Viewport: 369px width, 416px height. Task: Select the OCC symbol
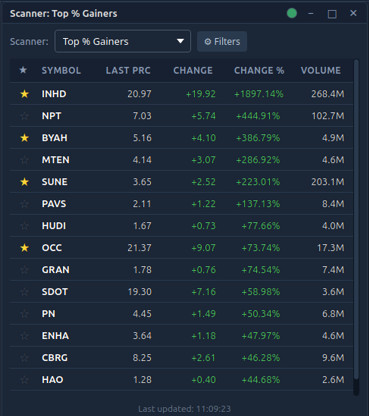point(52,248)
